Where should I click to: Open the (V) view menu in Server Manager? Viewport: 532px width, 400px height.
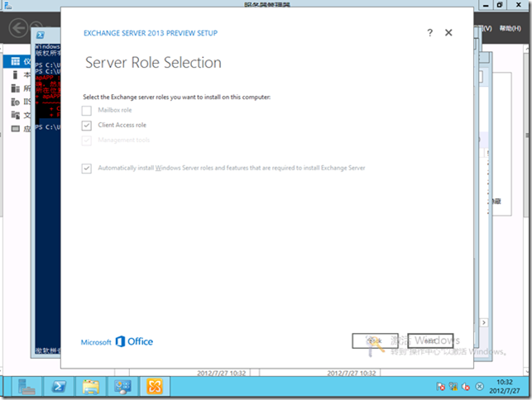485,28
